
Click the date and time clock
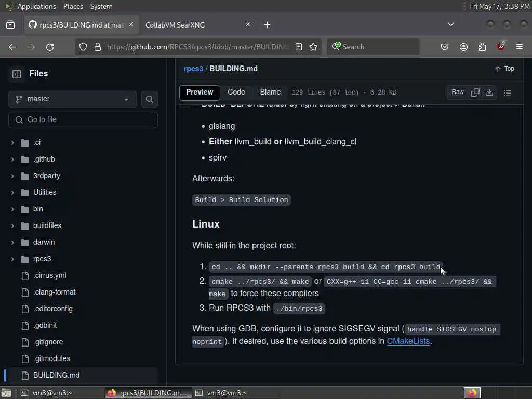tap(499, 6)
